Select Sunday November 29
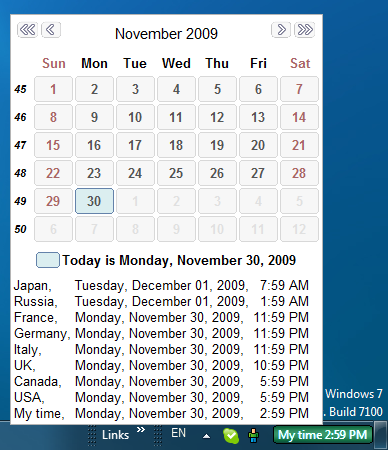Image resolution: width=388 pixels, height=450 pixels. tap(53, 201)
